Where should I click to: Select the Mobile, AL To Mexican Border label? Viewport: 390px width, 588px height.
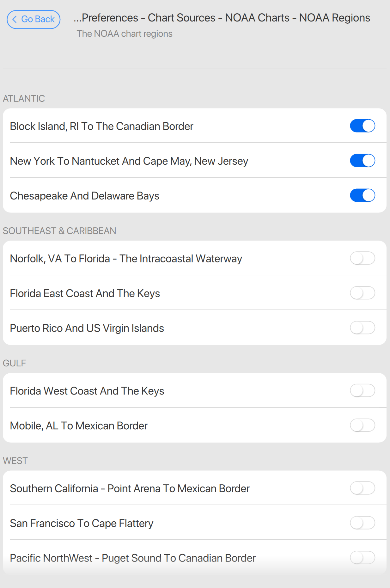coord(79,426)
